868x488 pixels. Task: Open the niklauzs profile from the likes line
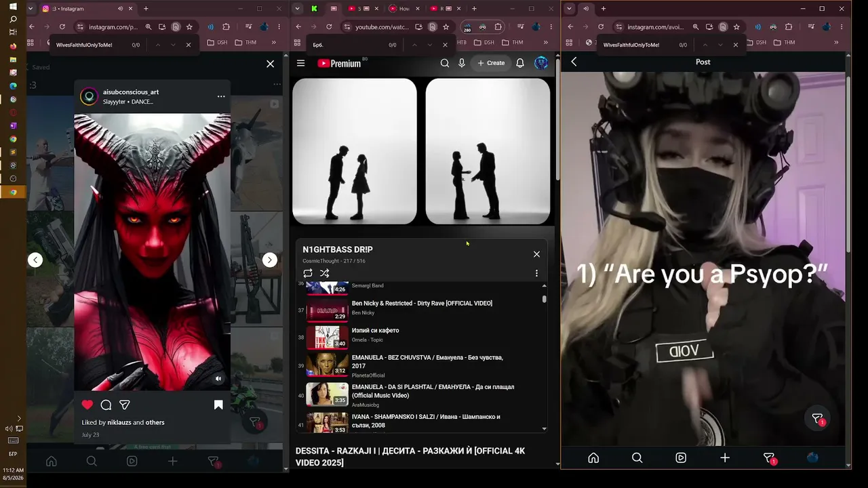click(x=119, y=422)
